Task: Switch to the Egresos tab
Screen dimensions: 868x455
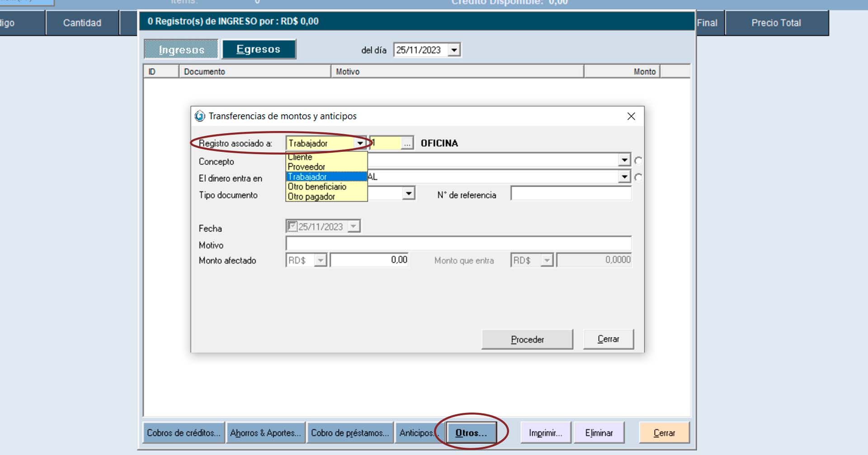Action: point(259,49)
